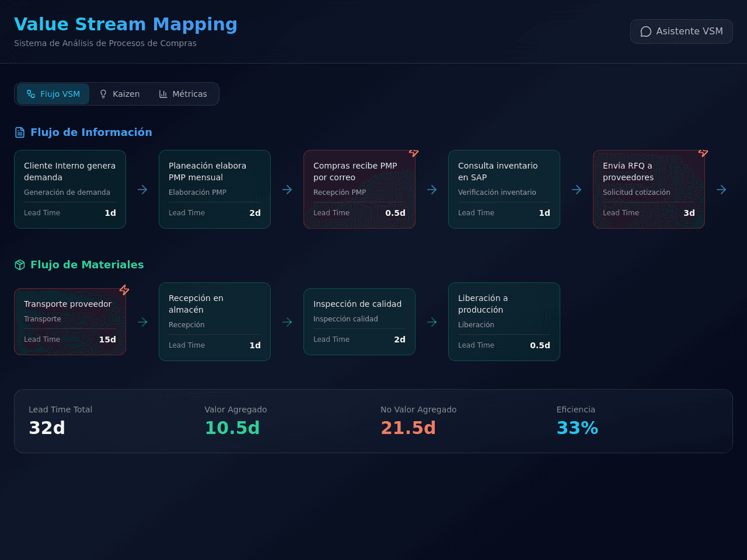Open the Liberación a producción card

tap(504, 322)
